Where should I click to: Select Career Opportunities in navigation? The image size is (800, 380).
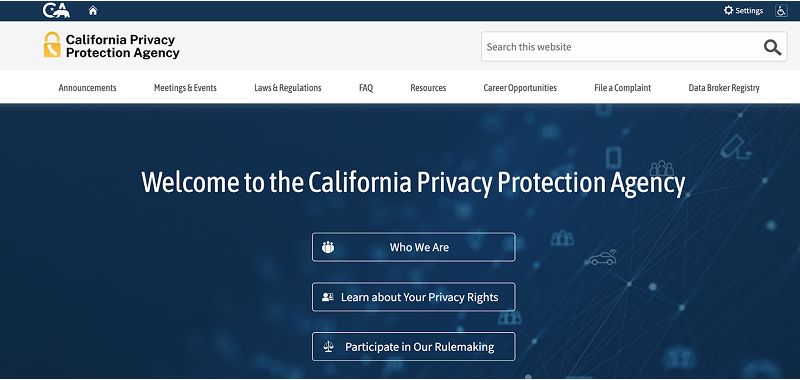520,88
